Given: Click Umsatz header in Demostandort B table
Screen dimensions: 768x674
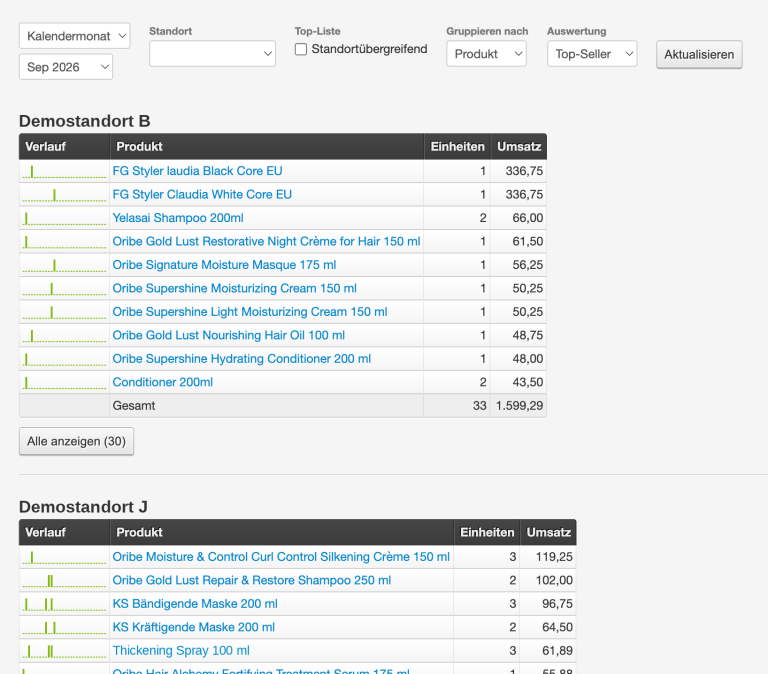Looking at the screenshot, I should (519, 146).
